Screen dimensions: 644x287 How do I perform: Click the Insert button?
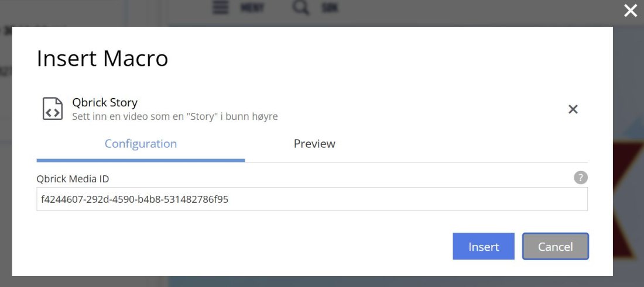tap(484, 247)
